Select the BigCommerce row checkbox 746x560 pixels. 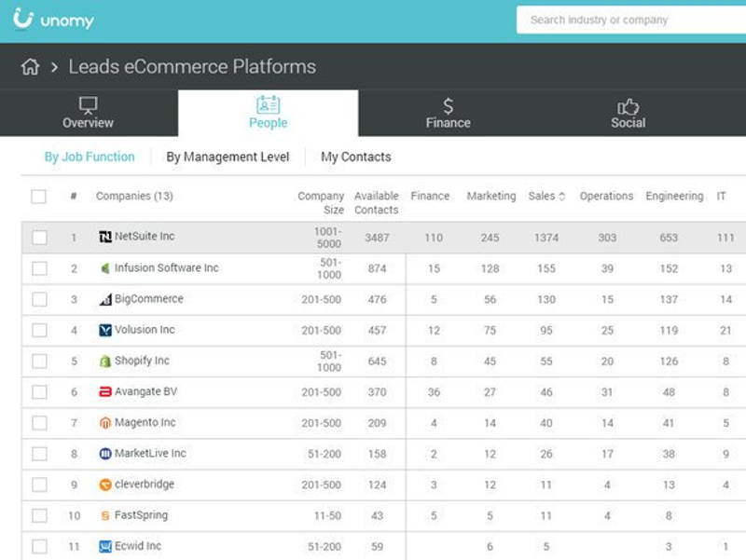[39, 299]
